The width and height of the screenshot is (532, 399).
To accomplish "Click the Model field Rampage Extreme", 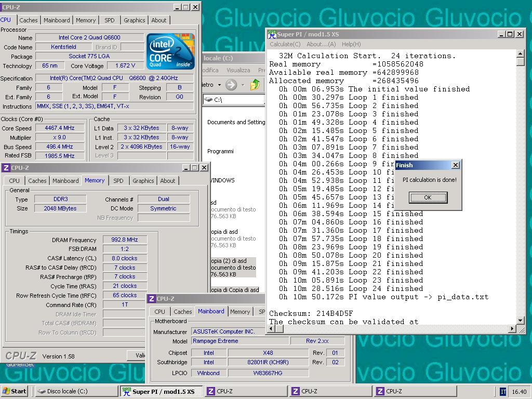I will (240, 341).
